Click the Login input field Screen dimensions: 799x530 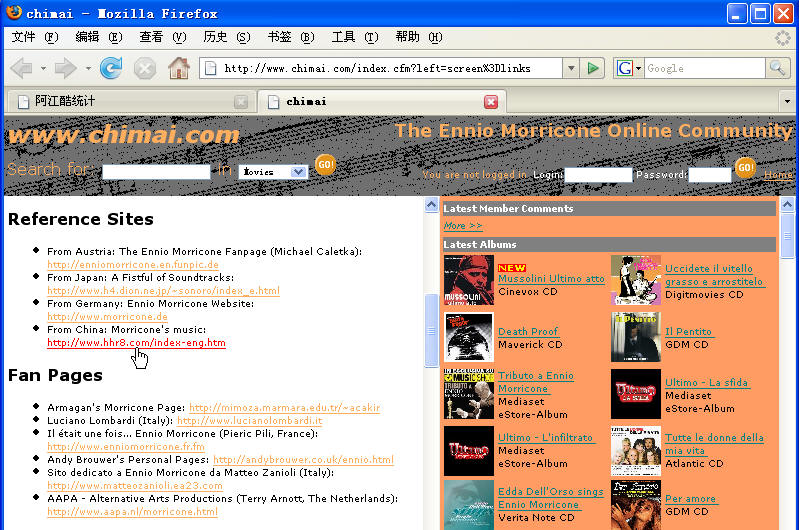pyautogui.click(x=598, y=175)
